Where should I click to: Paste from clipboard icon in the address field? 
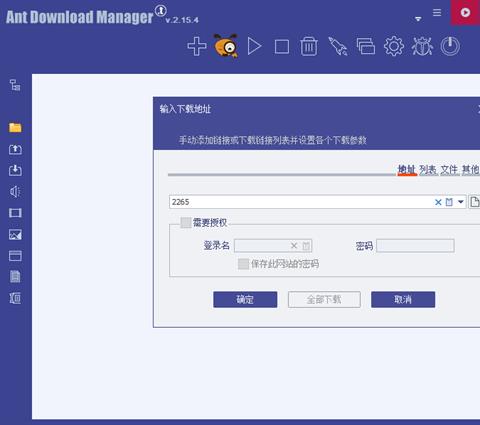[x=449, y=202]
